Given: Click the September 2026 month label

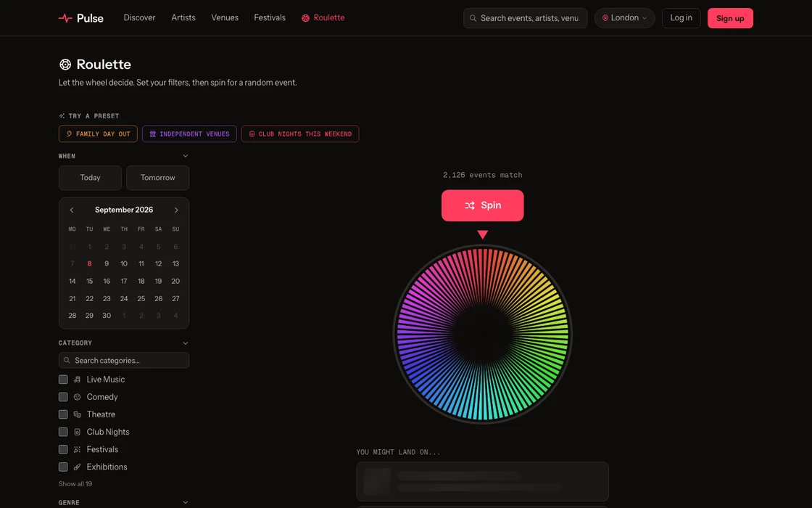Looking at the screenshot, I should (124, 210).
